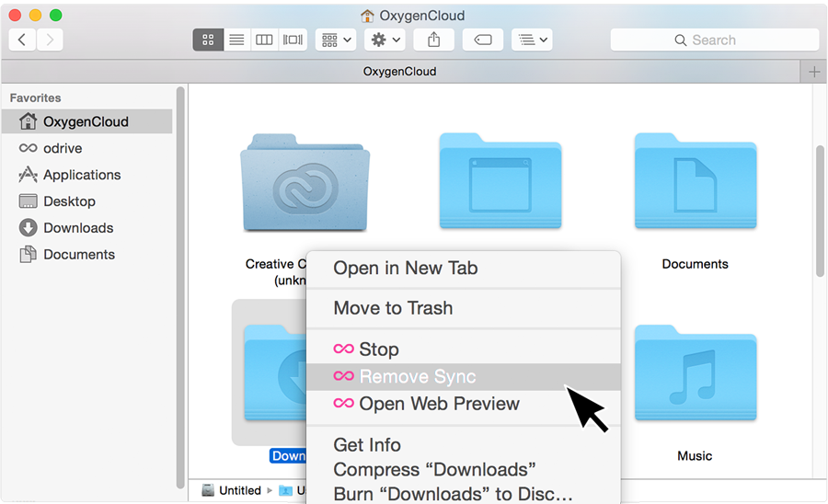The image size is (828, 504).
Task: Choose Remove Sync from context menu
Action: click(463, 377)
